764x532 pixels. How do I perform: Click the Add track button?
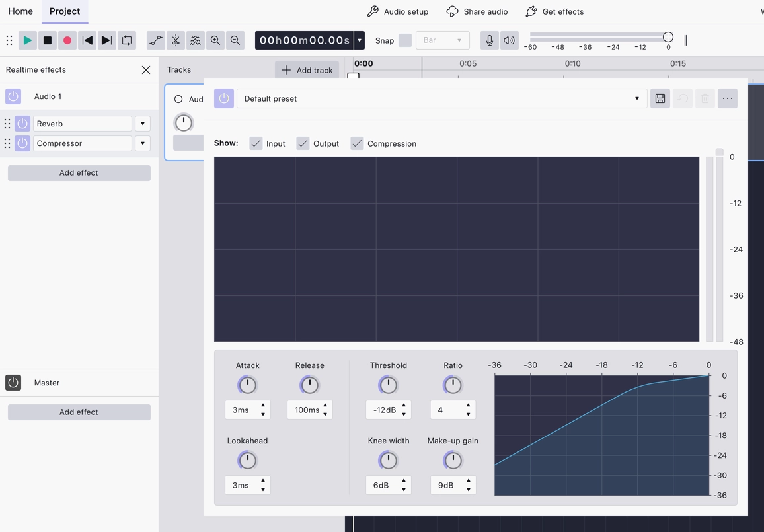307,70
